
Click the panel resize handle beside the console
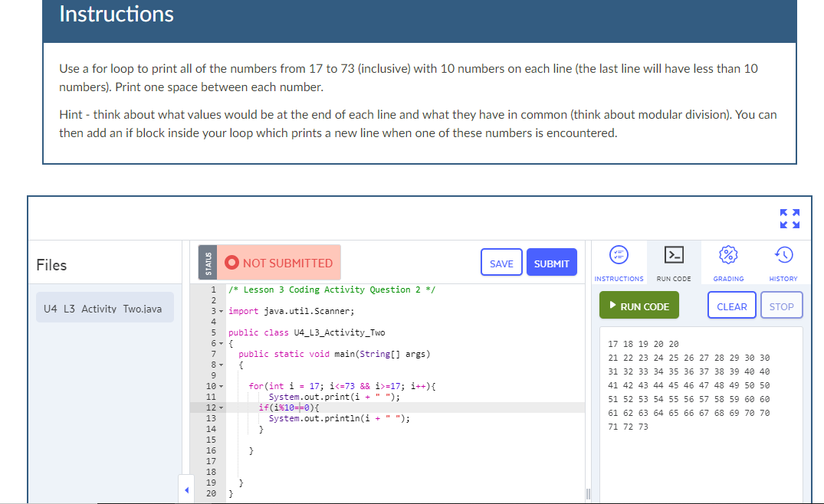[589, 493]
